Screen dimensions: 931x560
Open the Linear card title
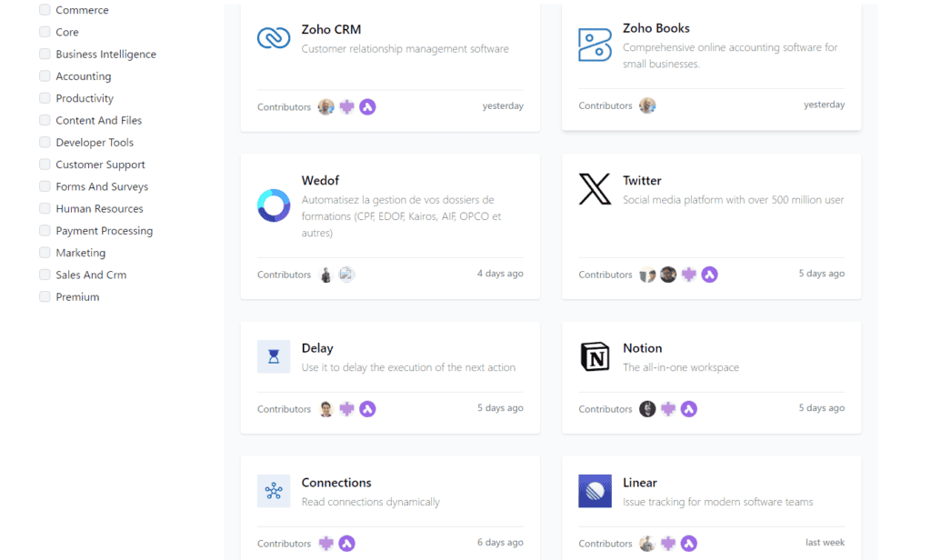(x=640, y=483)
